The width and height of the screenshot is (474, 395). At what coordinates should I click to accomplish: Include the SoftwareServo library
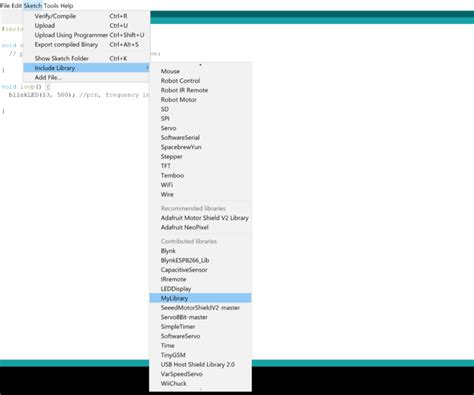[x=200, y=336]
